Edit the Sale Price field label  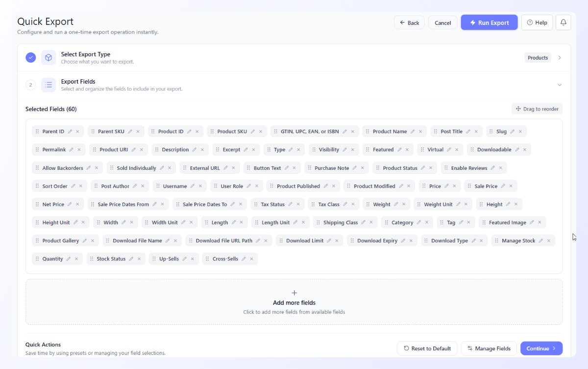[503, 186]
